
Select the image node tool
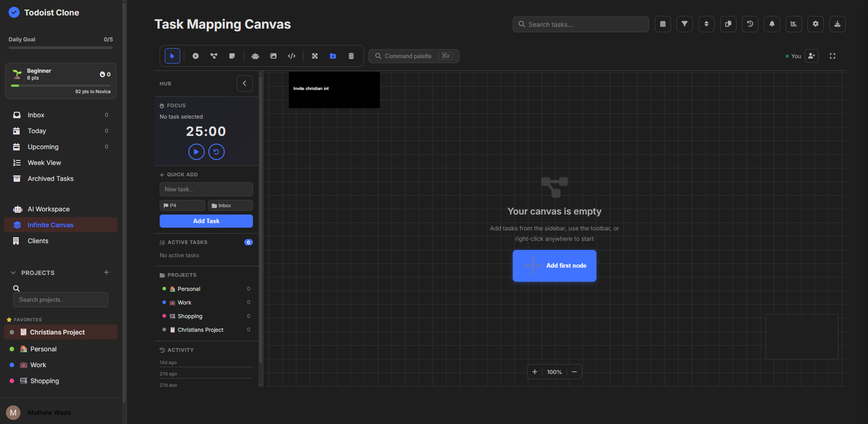coord(273,56)
